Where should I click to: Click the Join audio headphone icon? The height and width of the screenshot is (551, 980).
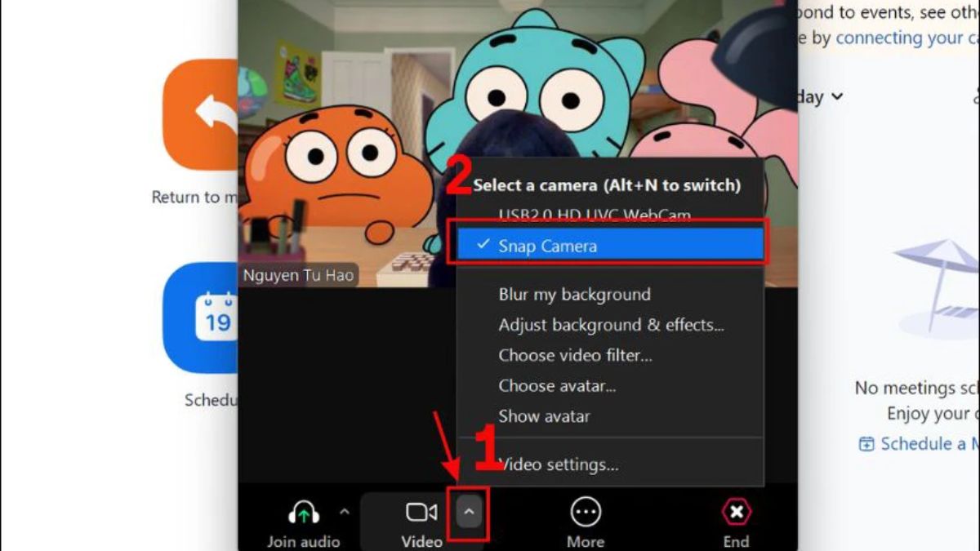(x=304, y=512)
